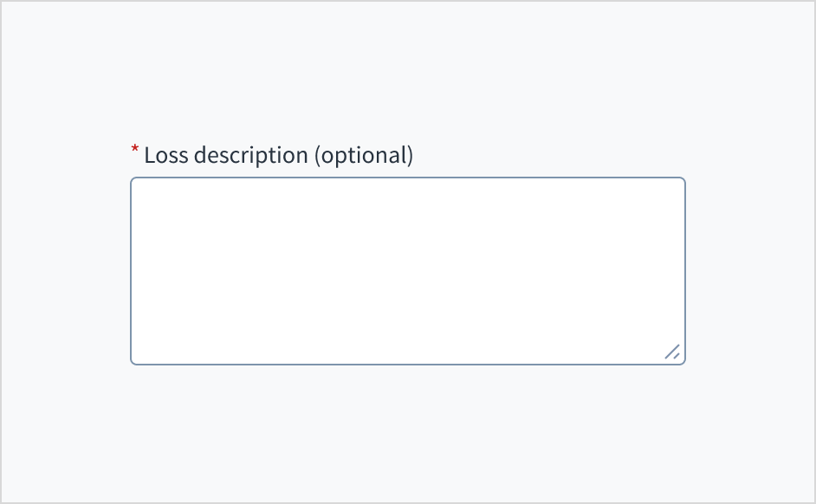This screenshot has height=504, width=816.
Task: Click the white text entry area below the label
Action: (x=407, y=271)
